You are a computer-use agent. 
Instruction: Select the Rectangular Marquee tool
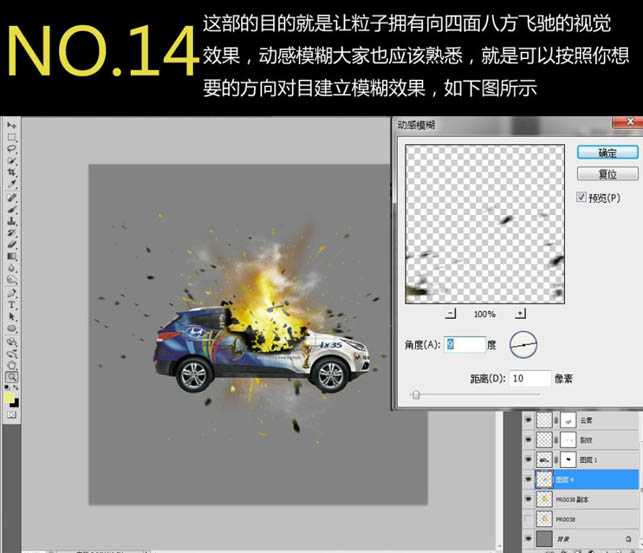11,137
